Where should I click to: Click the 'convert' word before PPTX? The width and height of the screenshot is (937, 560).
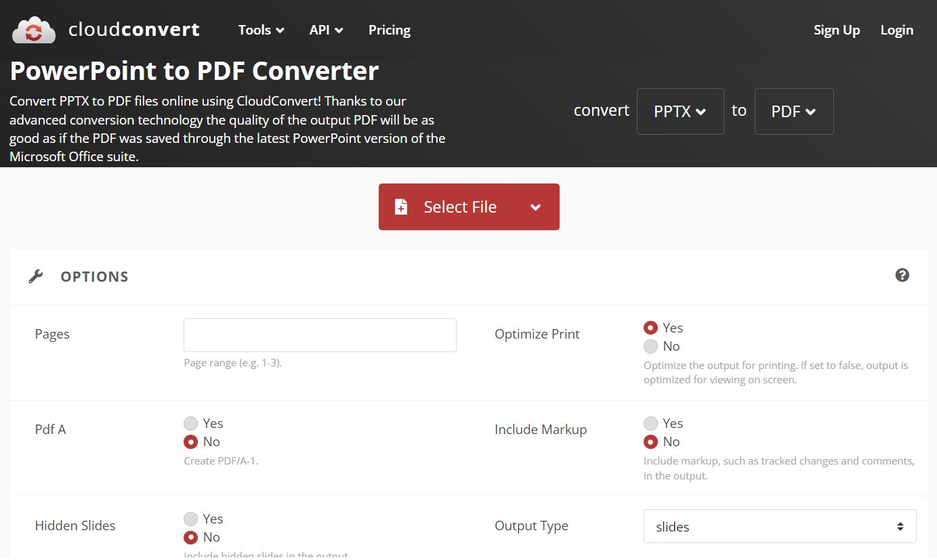pyautogui.click(x=602, y=110)
